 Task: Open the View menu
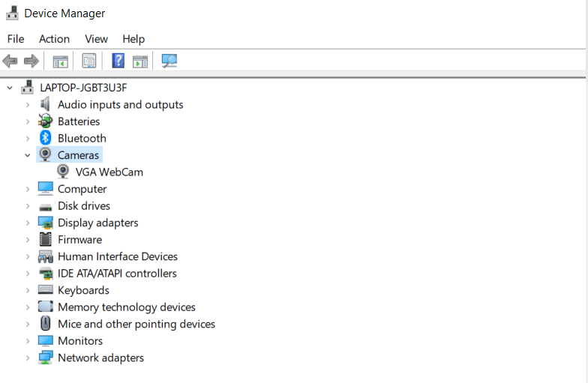pos(96,39)
